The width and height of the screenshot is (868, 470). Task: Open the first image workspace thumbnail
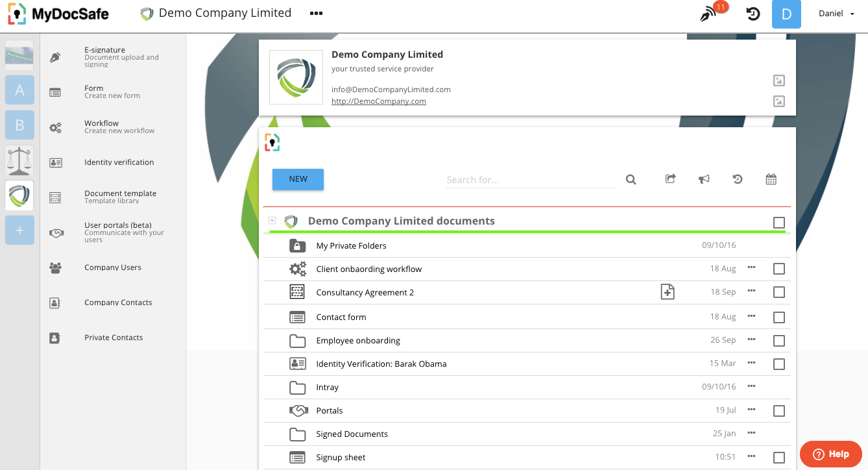tap(19, 55)
